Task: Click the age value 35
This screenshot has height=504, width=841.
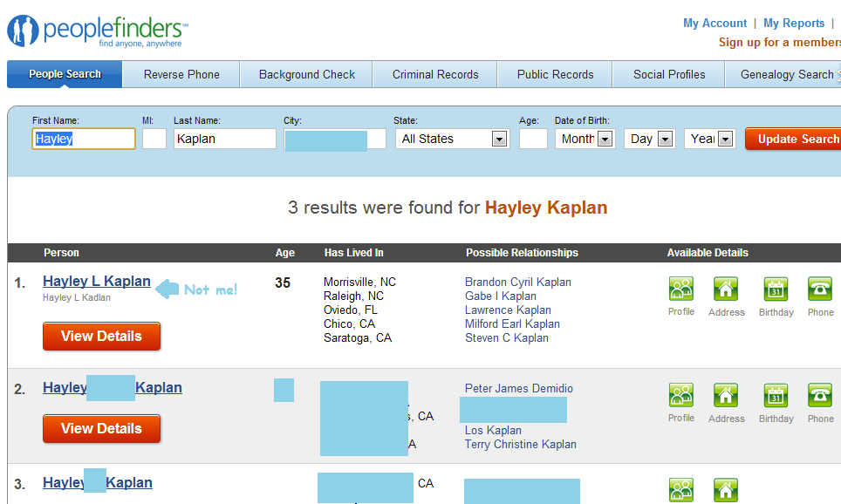Action: coord(283,283)
